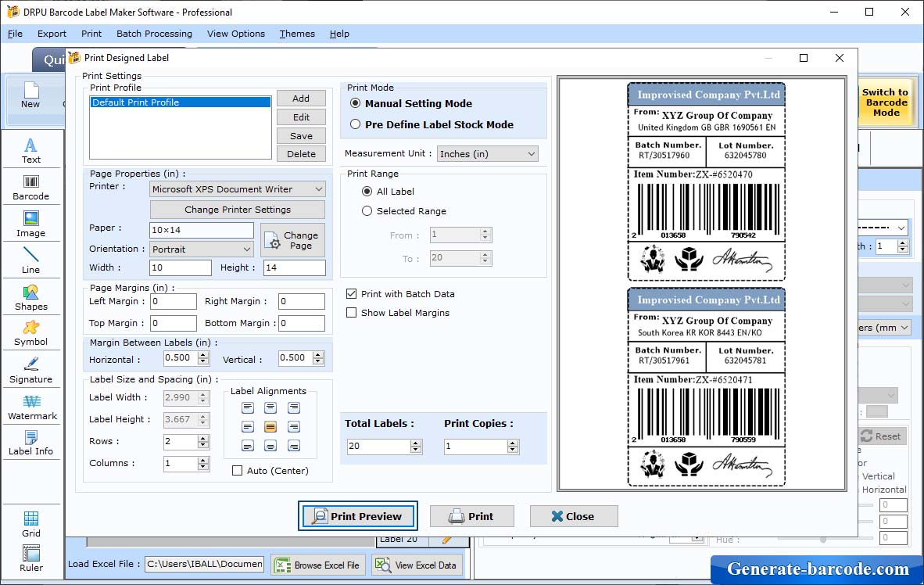This screenshot has height=585, width=924.
Task: Click the New document icon
Action: pyautogui.click(x=30, y=95)
